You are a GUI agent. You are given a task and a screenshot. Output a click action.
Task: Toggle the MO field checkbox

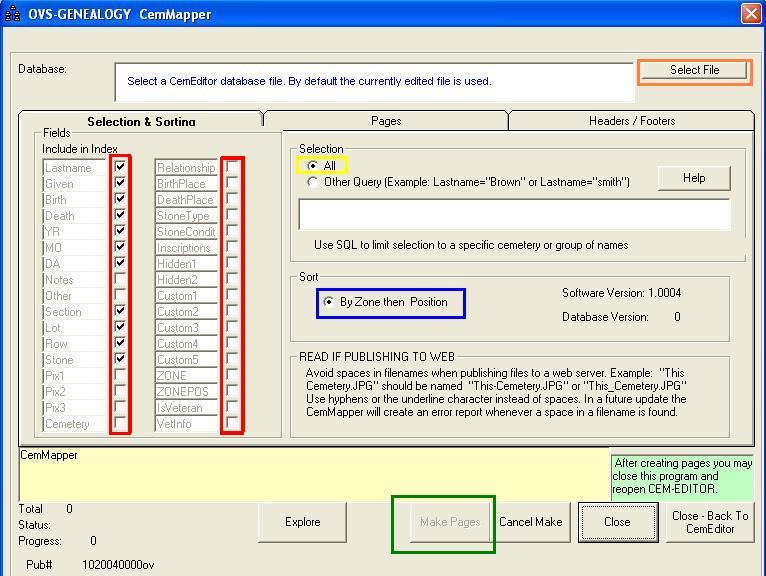click(120, 247)
